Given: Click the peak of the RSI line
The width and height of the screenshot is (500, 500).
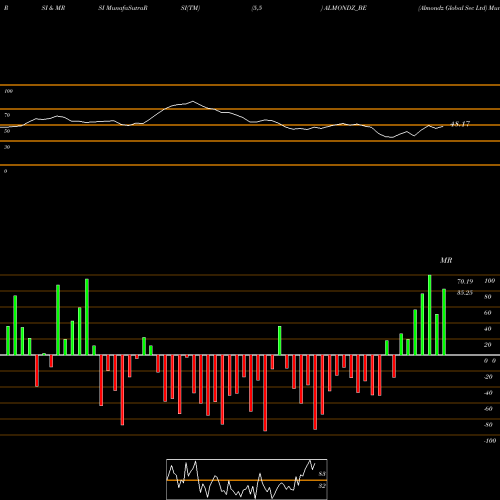Looking at the screenshot, I should (193, 101).
